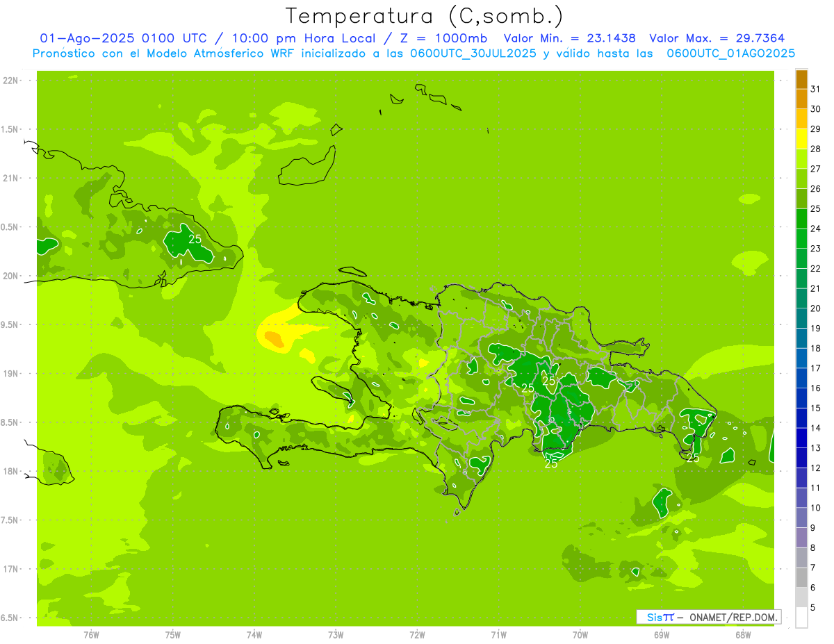Select the "73W" longitude label
Screen dimensions: 834x644
coord(336,635)
